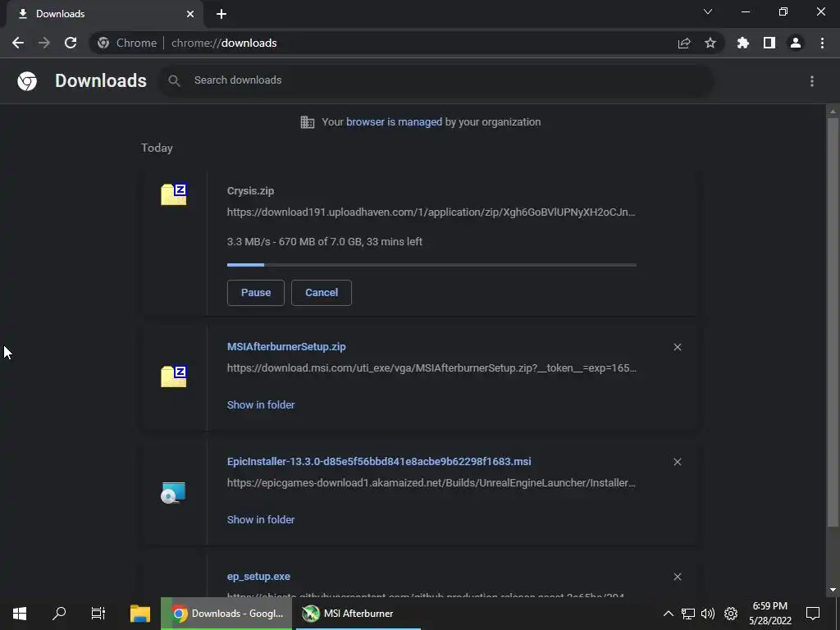Remove MSIAfterburnerSetup.zip from the list
The height and width of the screenshot is (630, 840).
[x=678, y=347]
